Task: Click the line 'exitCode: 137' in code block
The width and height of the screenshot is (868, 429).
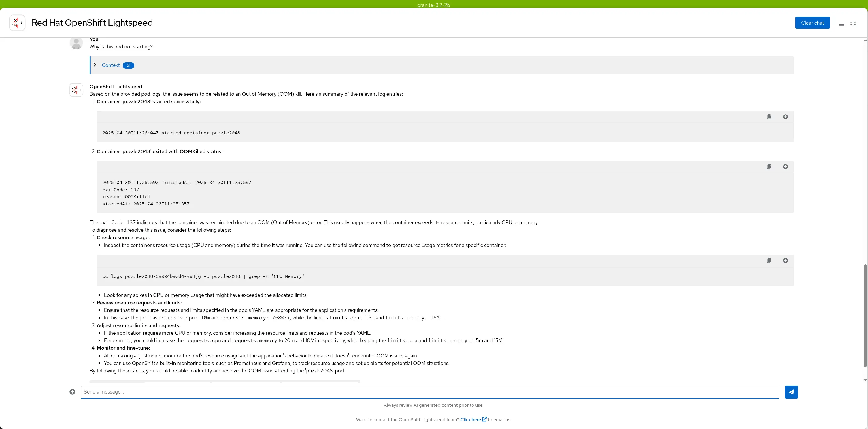Action: click(121, 190)
